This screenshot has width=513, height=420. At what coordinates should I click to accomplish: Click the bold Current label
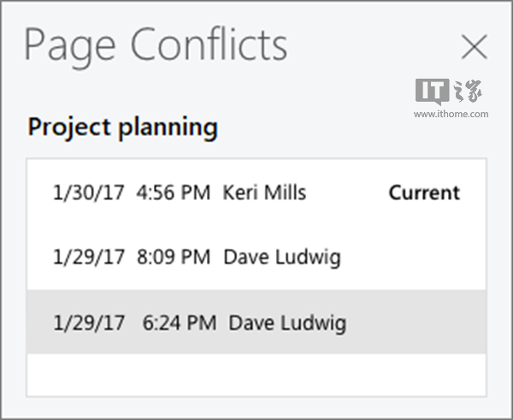coord(424,193)
